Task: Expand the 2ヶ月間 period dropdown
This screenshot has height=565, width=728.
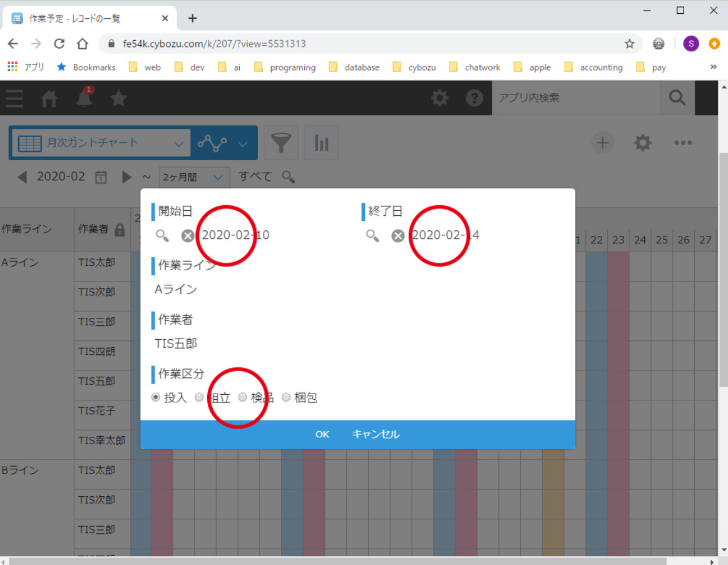Action: 194,178
